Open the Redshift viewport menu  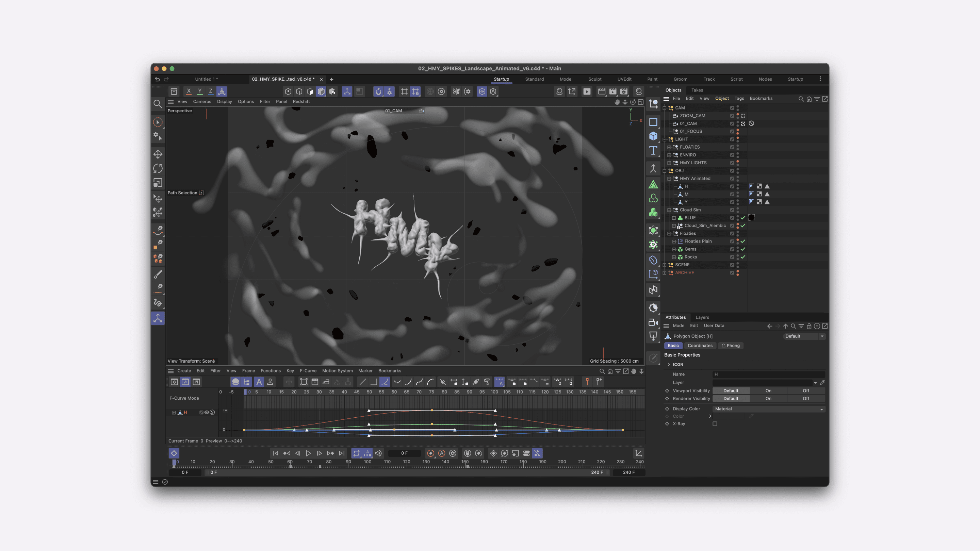(301, 102)
